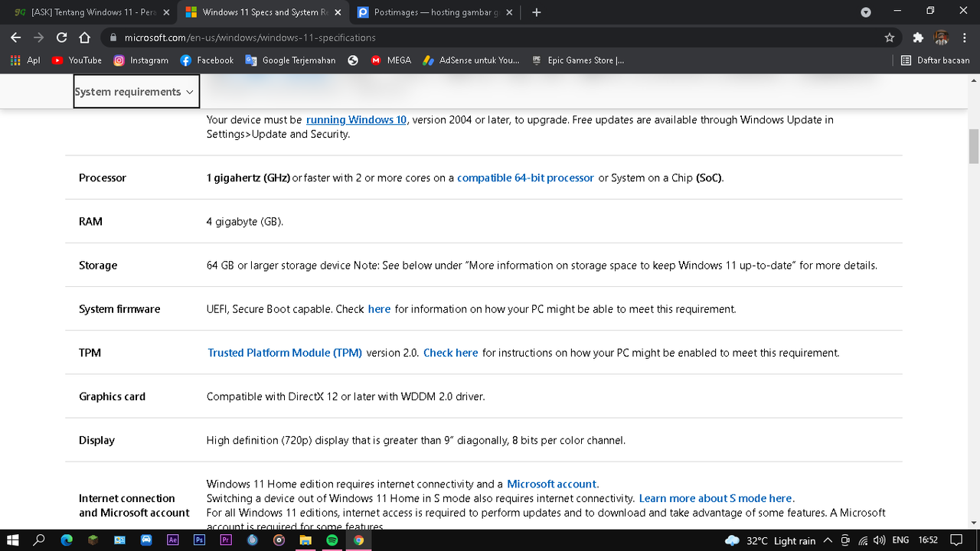Click the 'Graphics card' row label

point(112,396)
